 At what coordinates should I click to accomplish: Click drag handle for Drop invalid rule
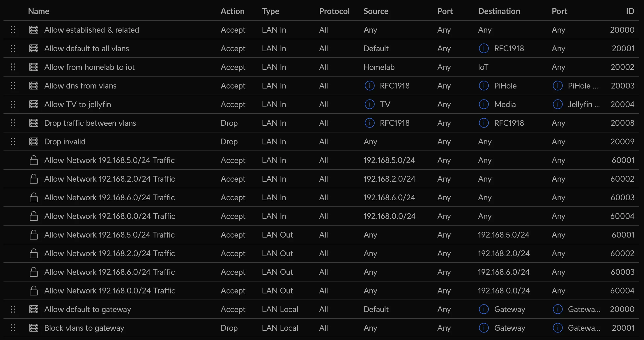[x=13, y=141]
